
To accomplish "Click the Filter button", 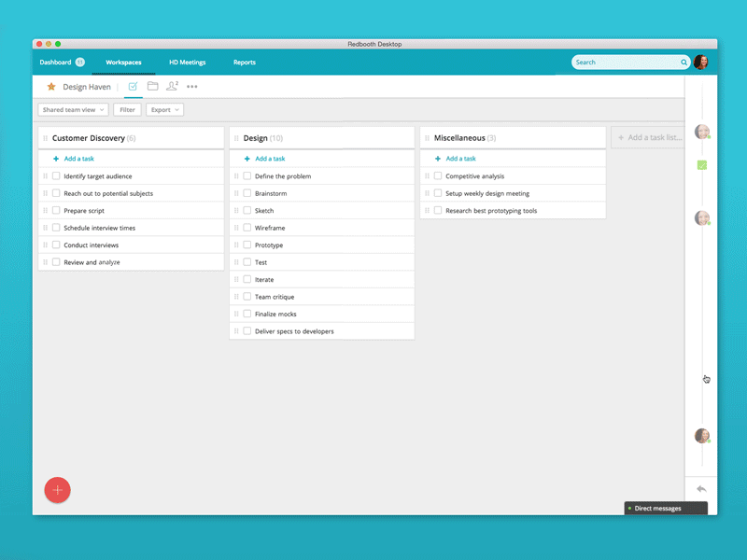I will (x=126, y=109).
